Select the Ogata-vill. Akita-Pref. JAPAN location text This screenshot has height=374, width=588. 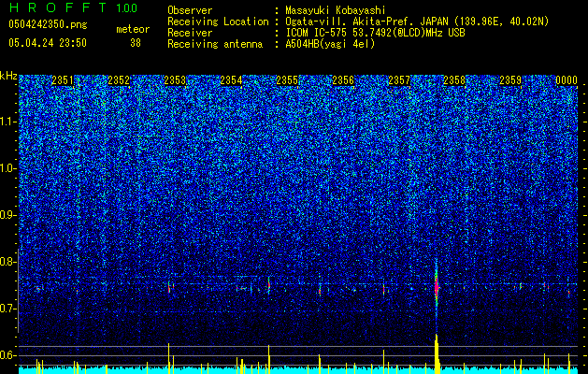417,22
